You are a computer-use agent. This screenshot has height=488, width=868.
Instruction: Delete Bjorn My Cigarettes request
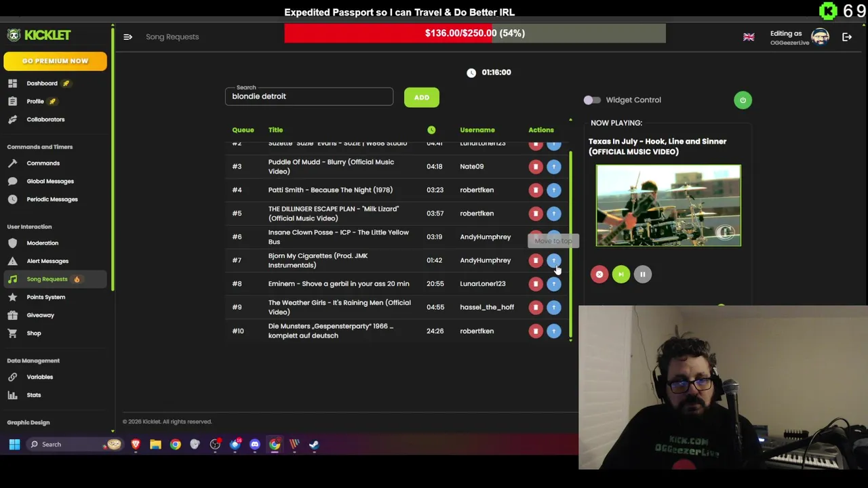pos(536,260)
